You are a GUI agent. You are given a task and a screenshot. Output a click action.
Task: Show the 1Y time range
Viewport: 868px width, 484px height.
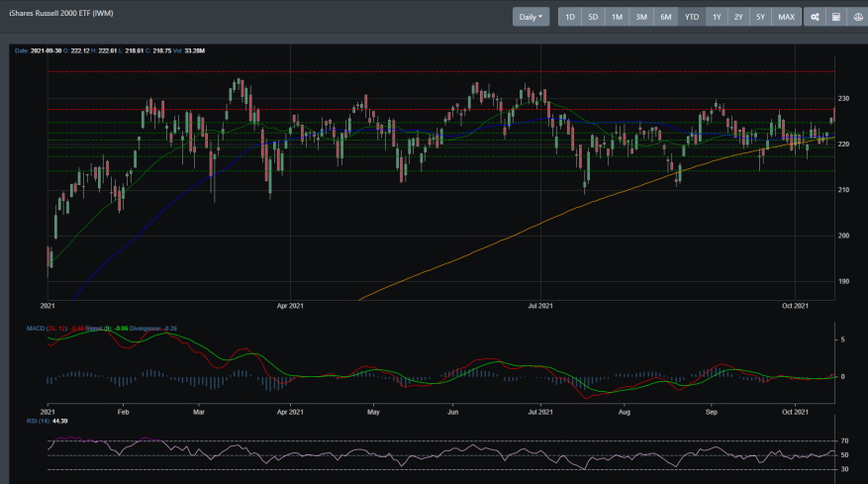(717, 17)
